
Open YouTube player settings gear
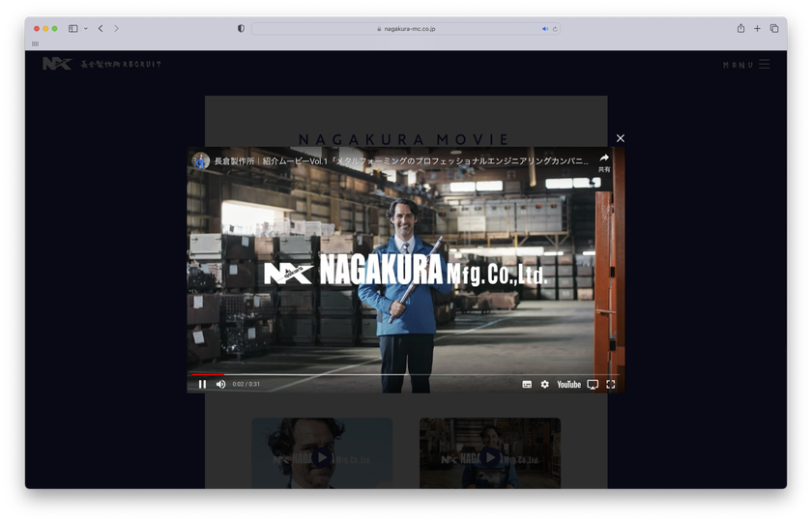click(545, 385)
